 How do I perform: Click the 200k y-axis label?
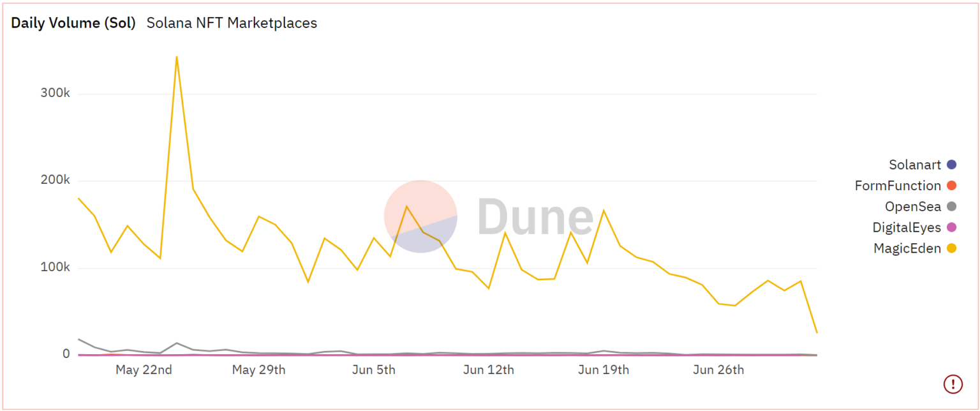[55, 180]
